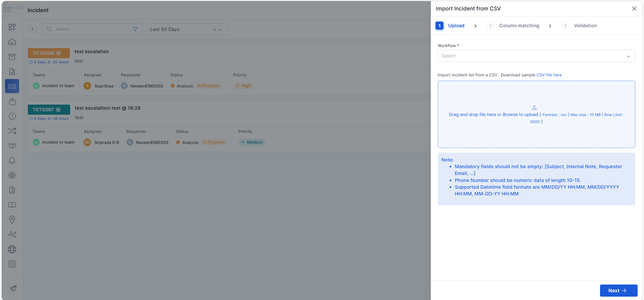Click the filter funnel icon beside Search
Image resolution: width=644 pixels, height=300 pixels.
click(x=135, y=29)
